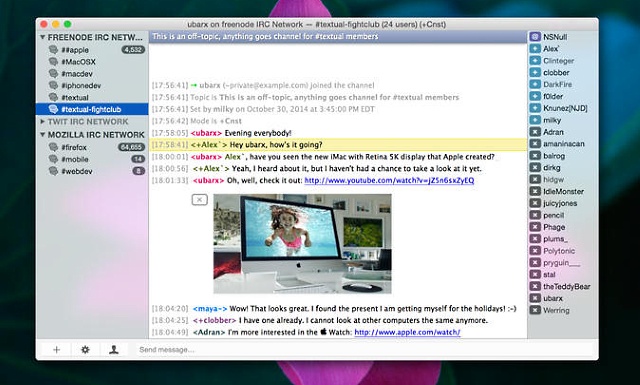Open the apple.com/watch link

tap(407, 332)
